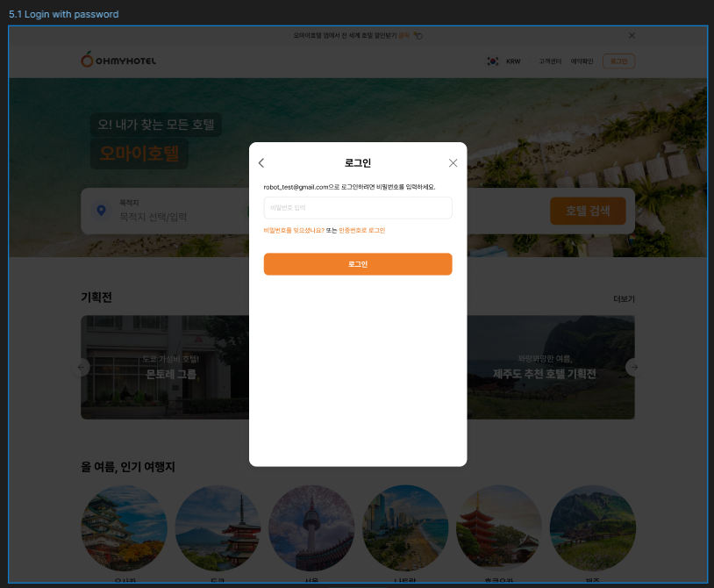Open 예약확인 reservation check menu
This screenshot has width=714, height=588.
pos(582,61)
